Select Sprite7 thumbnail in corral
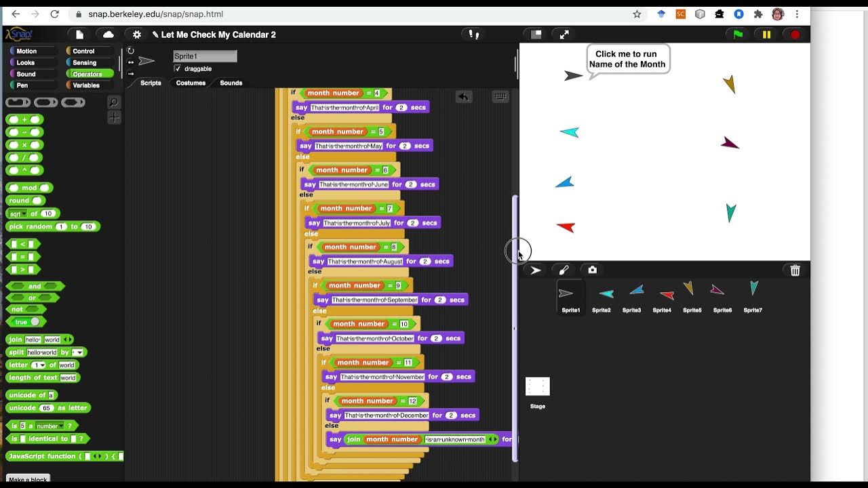 coord(753,298)
